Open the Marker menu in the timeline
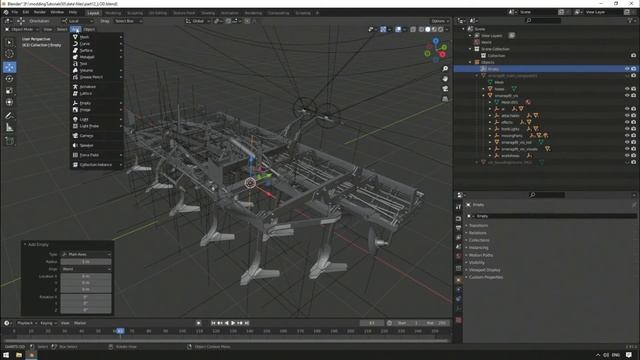 (x=80, y=323)
